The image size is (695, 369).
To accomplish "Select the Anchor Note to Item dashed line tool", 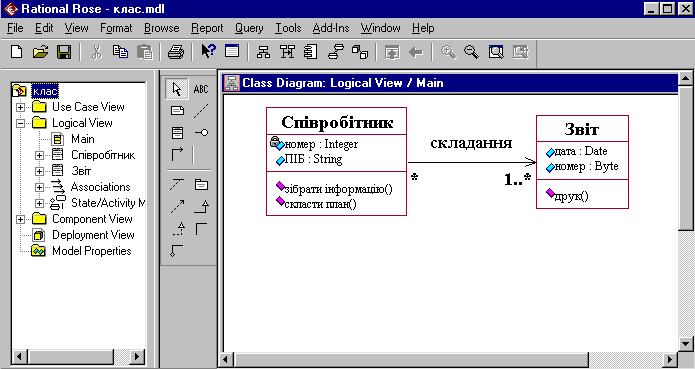I will (x=201, y=110).
